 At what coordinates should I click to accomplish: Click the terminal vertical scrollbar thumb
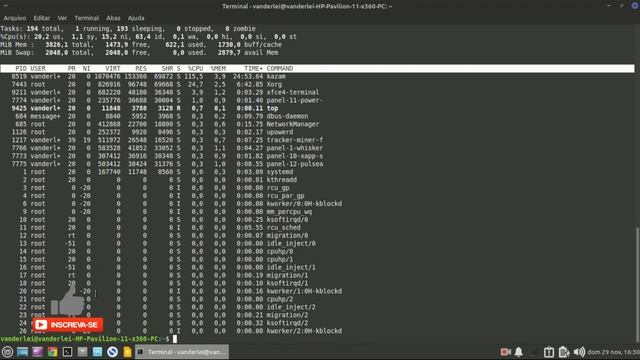coord(637,284)
